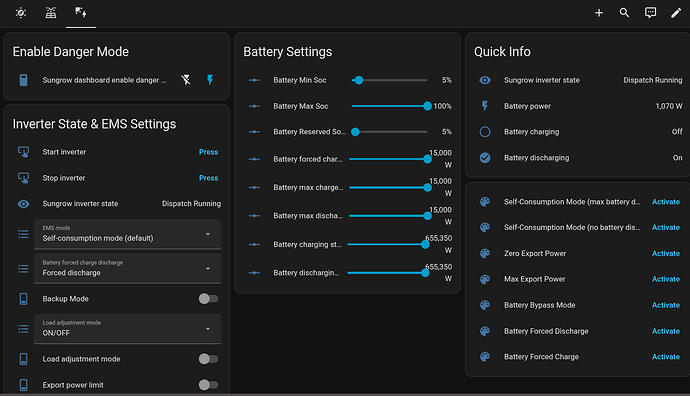Screen dimensions: 690x396
Task: Click the Battery charging start power slider
Action: (x=388, y=244)
